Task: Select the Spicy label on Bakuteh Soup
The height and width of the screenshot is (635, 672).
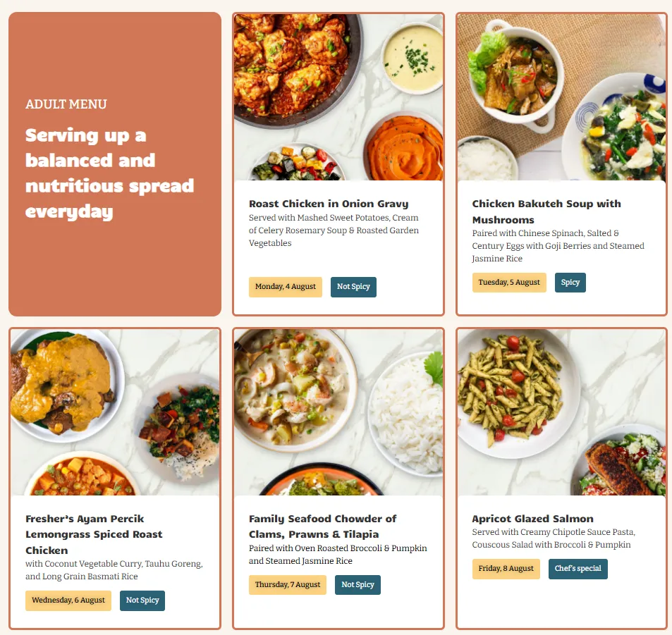Action: tap(570, 283)
